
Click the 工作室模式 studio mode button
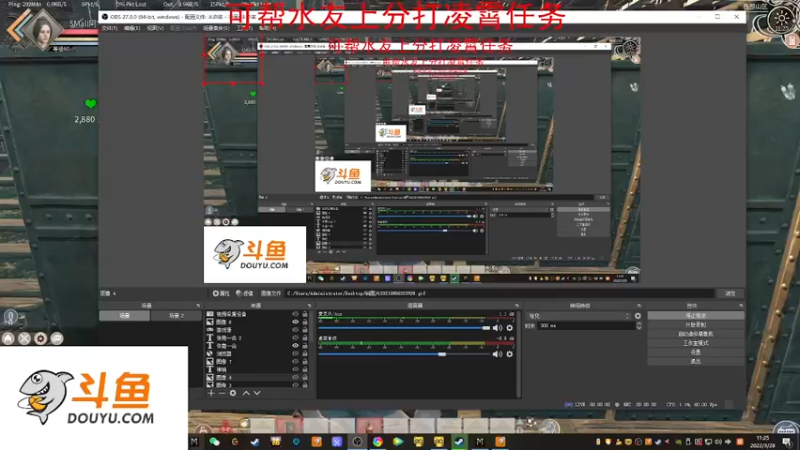(695, 343)
